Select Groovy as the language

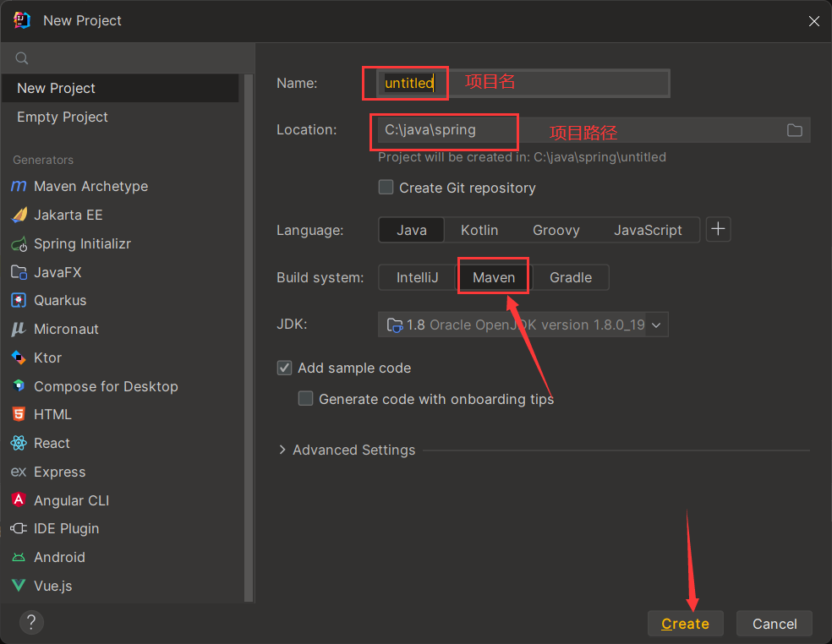[x=556, y=230]
